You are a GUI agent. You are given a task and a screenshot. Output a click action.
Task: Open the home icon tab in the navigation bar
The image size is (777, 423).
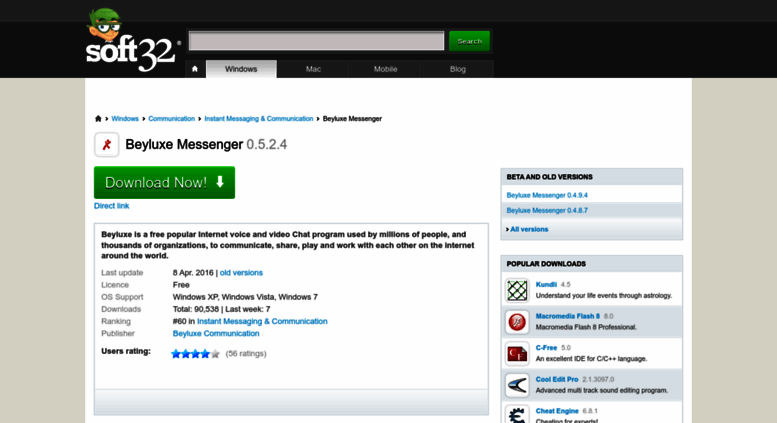pyautogui.click(x=195, y=69)
